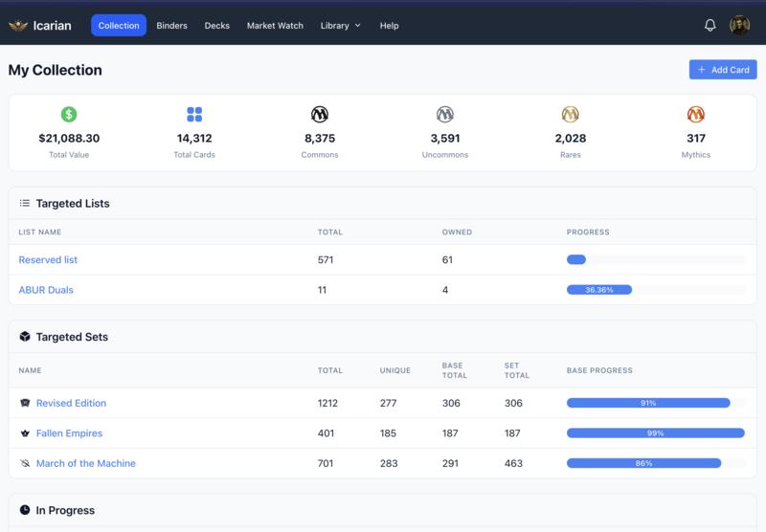
Task: Click the gold Rares rarity icon
Action: tap(570, 114)
